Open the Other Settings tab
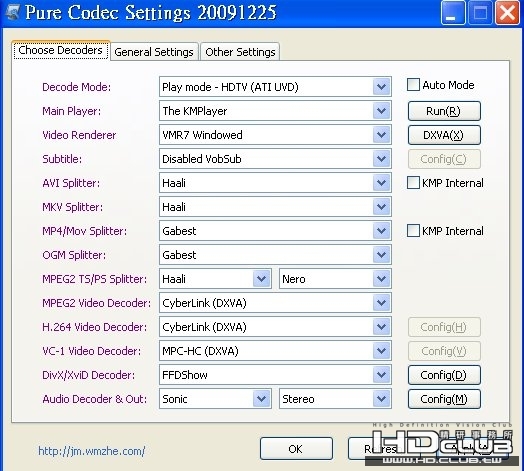Viewport: 524px width, 471px height. point(240,52)
